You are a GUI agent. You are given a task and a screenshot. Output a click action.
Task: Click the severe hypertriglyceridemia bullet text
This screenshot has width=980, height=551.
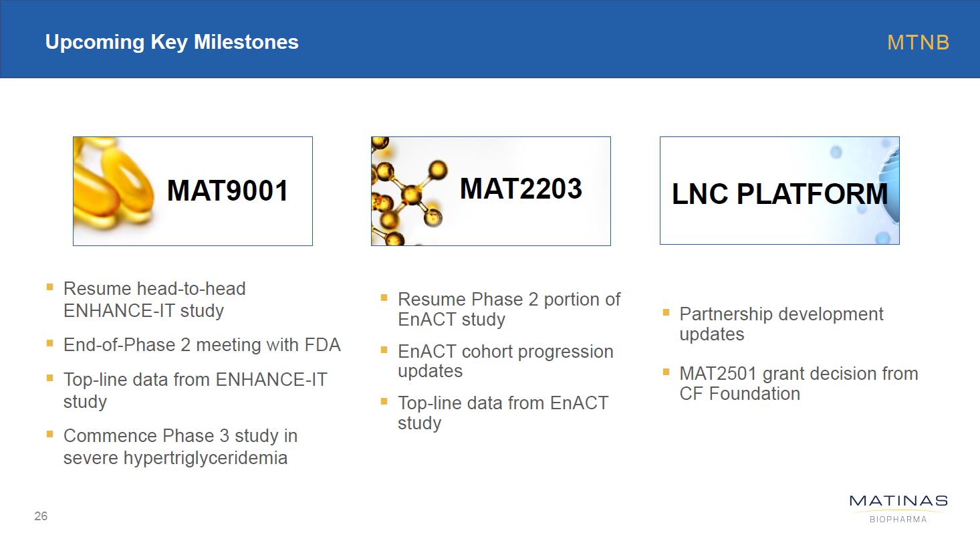pyautogui.click(x=175, y=458)
